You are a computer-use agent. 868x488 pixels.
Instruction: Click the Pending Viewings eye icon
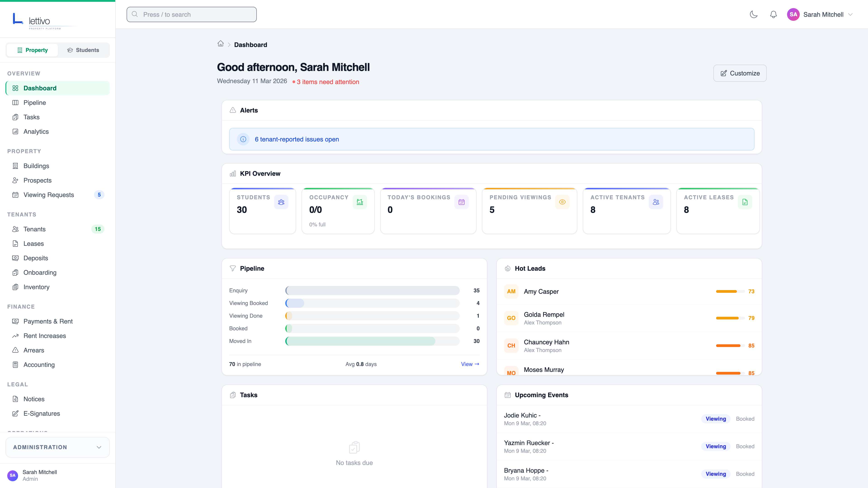point(562,202)
